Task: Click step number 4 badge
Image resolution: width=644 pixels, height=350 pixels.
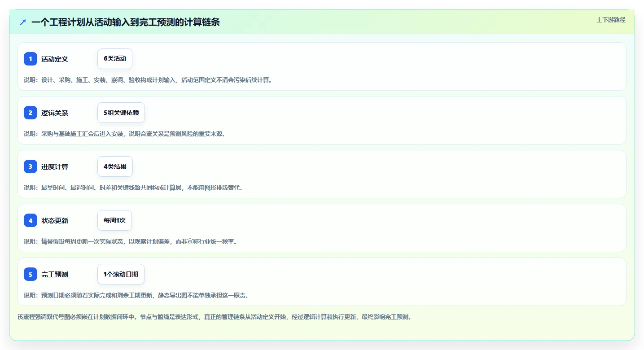Action: coord(31,220)
